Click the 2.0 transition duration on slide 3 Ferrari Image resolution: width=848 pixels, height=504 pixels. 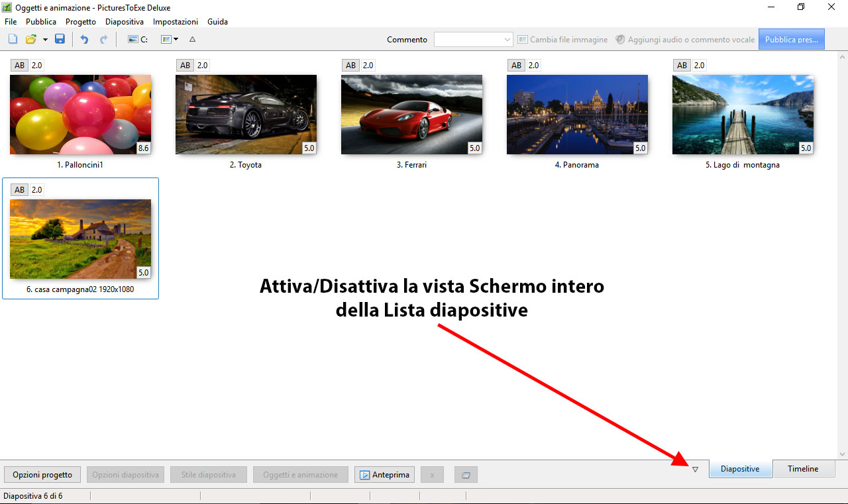368,65
